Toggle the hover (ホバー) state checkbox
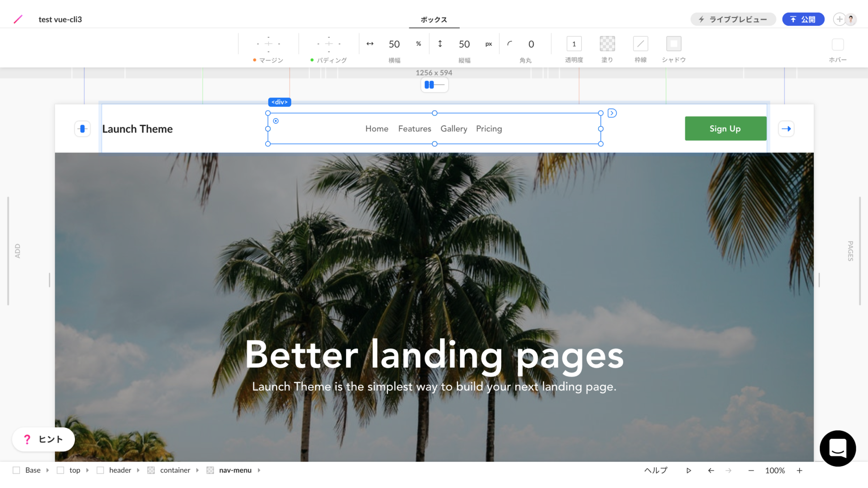The height and width of the screenshot is (488, 868). pyautogui.click(x=838, y=44)
